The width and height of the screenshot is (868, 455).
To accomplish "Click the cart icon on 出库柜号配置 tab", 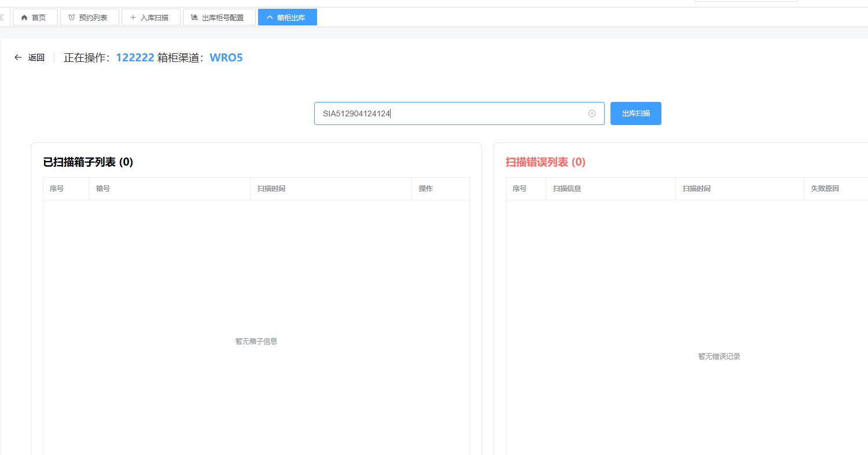I will (x=194, y=17).
